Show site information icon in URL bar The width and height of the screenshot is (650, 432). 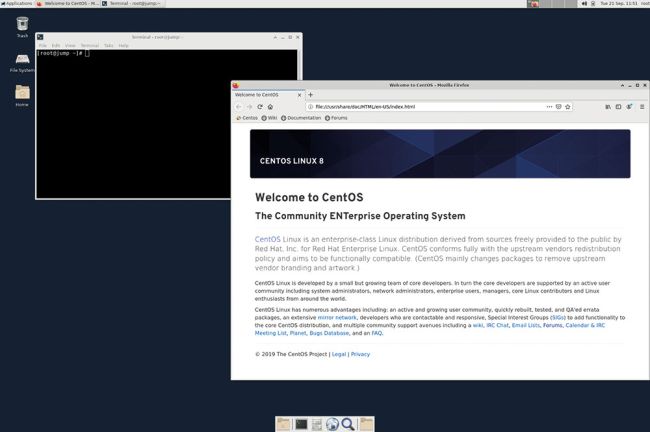pos(310,107)
